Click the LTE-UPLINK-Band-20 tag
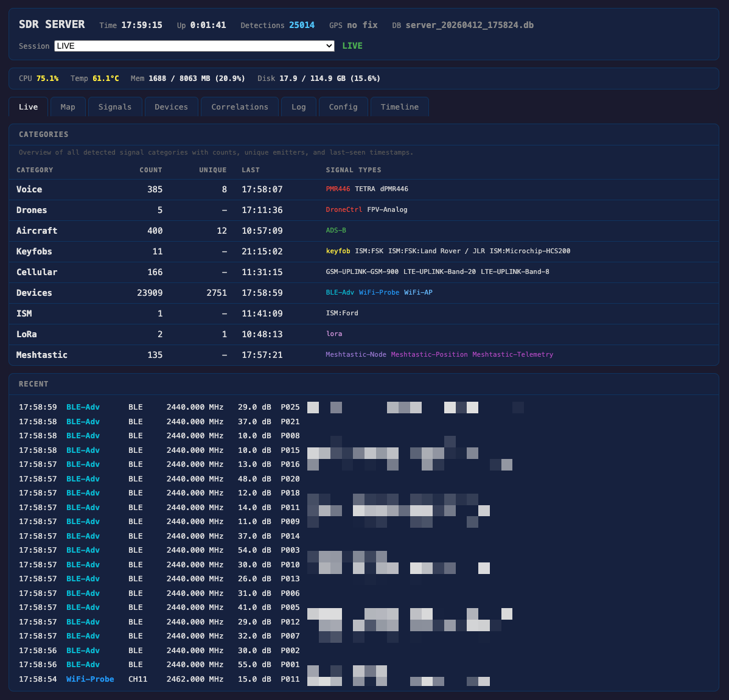 (440, 271)
